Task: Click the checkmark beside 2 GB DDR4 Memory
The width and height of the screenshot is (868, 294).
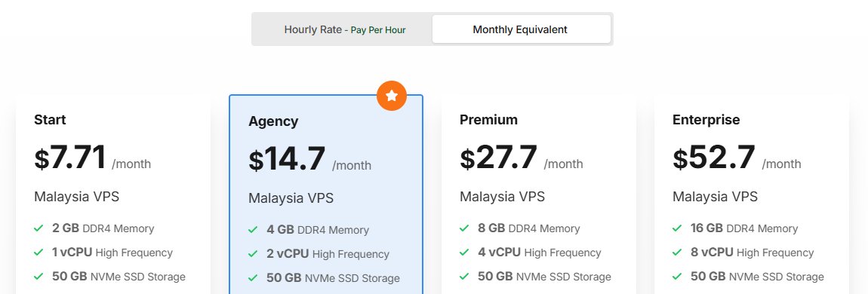Action: 38,228
